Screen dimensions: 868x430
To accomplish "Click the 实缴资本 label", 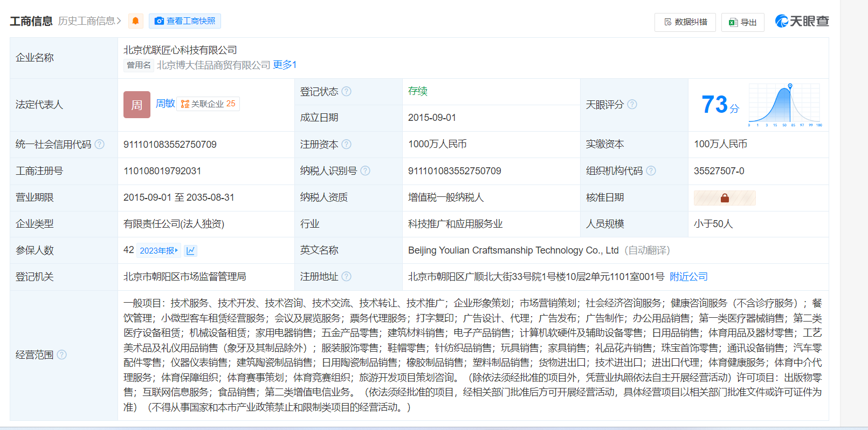I will [x=605, y=145].
